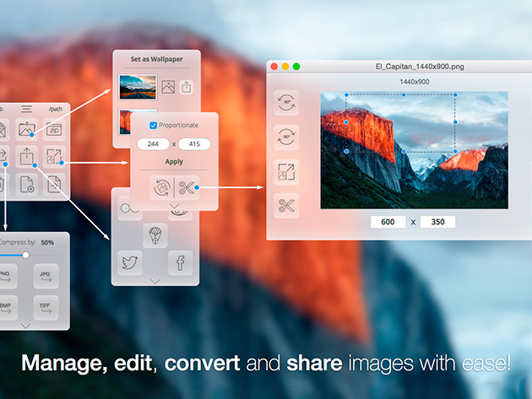The width and height of the screenshot is (532, 399).
Task: Select the resize image icon in the tools panel
Action: 54,156
